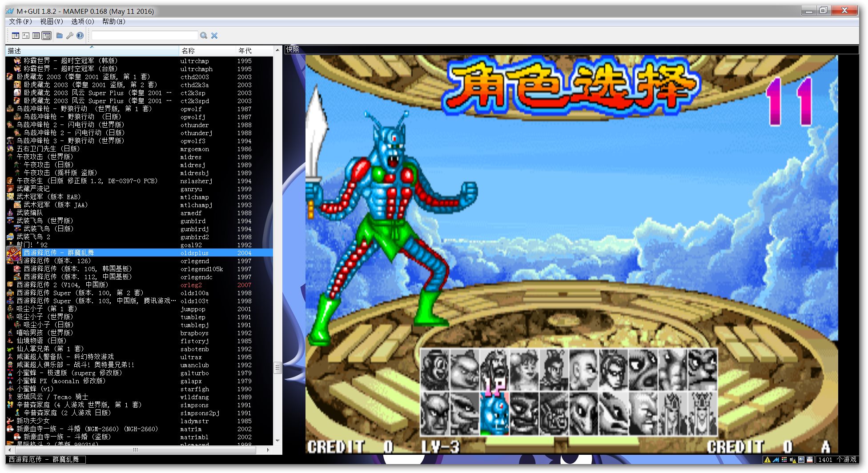Select 称霸世界 - 超时空冠军 (韩版) row
This screenshot has height=473, width=868.
pos(139,61)
